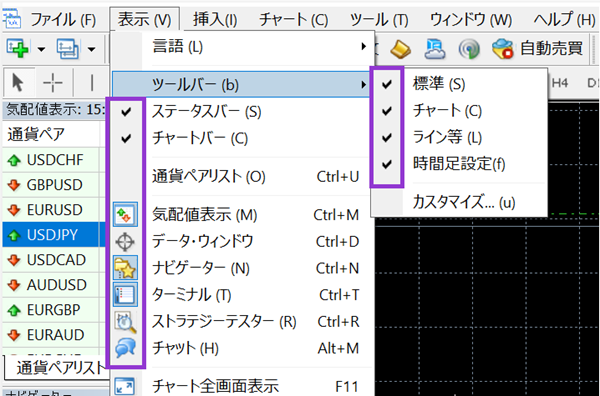The image size is (600, 396).
Task: Click the データ・ウィンドウ crosshair icon
Action: point(125,242)
